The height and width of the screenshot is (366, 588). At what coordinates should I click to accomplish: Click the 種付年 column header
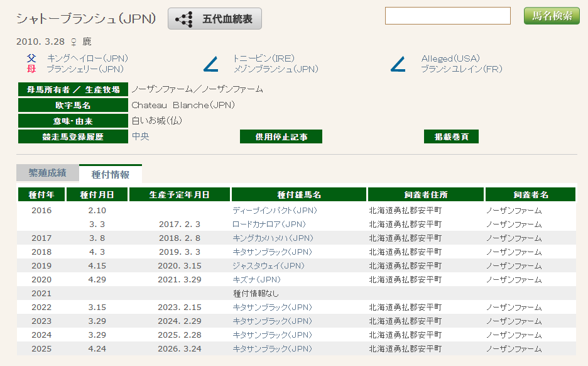click(41, 194)
